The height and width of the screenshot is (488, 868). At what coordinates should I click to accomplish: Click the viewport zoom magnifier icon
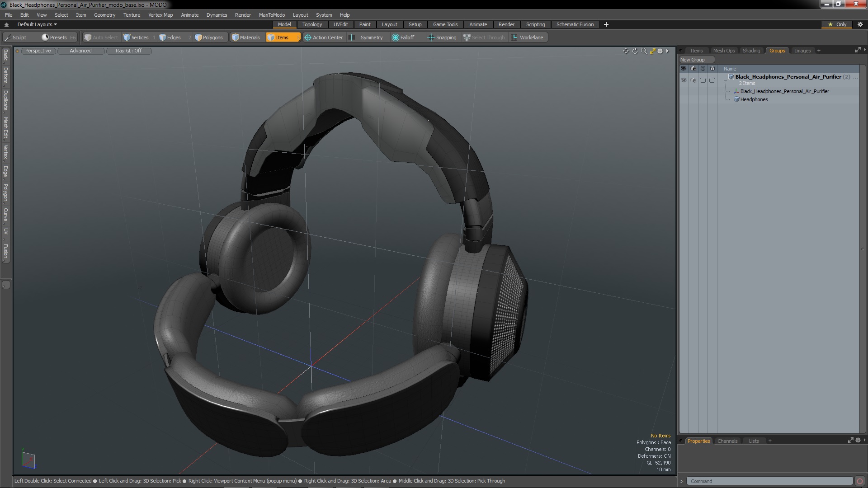coord(644,51)
